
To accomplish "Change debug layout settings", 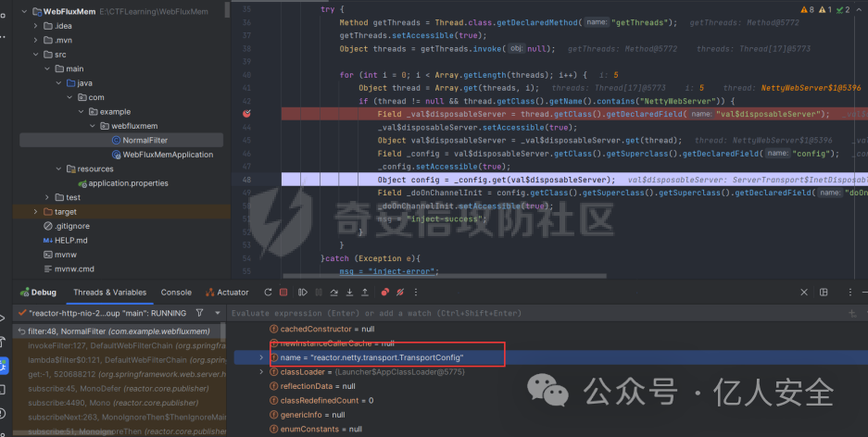I will coord(824,292).
